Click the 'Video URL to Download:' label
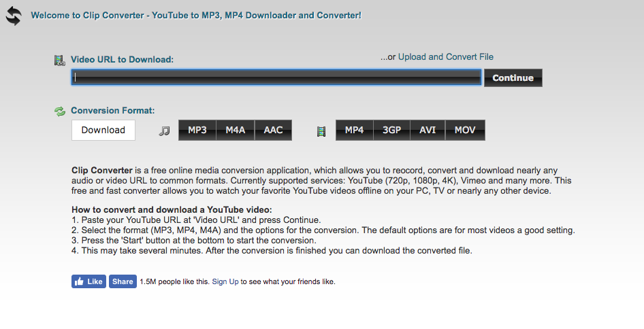Screen dimensions: 644x329 tap(122, 60)
